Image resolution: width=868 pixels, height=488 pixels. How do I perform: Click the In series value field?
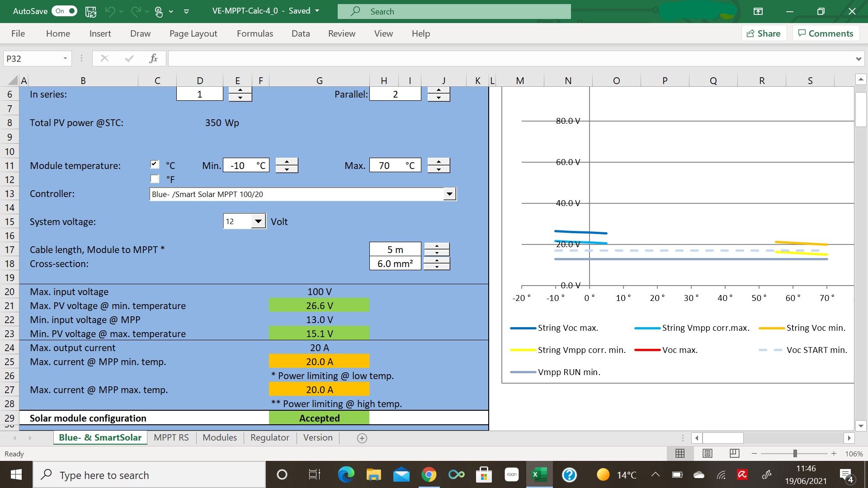[200, 94]
